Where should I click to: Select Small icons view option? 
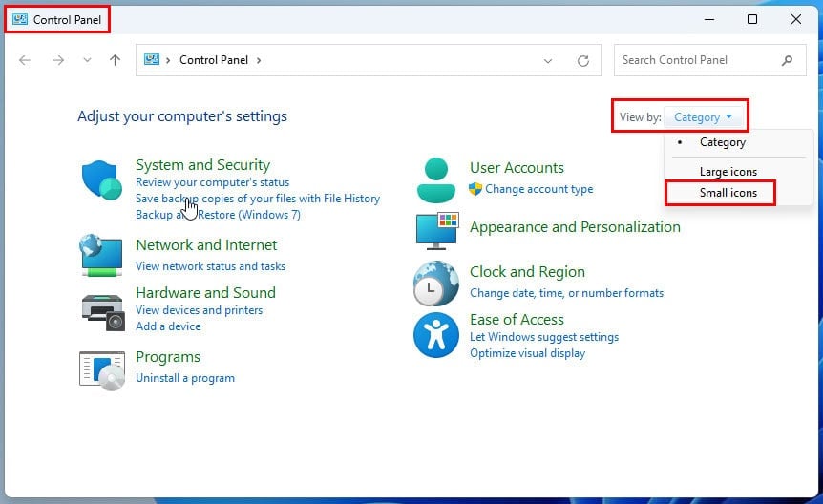(x=728, y=193)
